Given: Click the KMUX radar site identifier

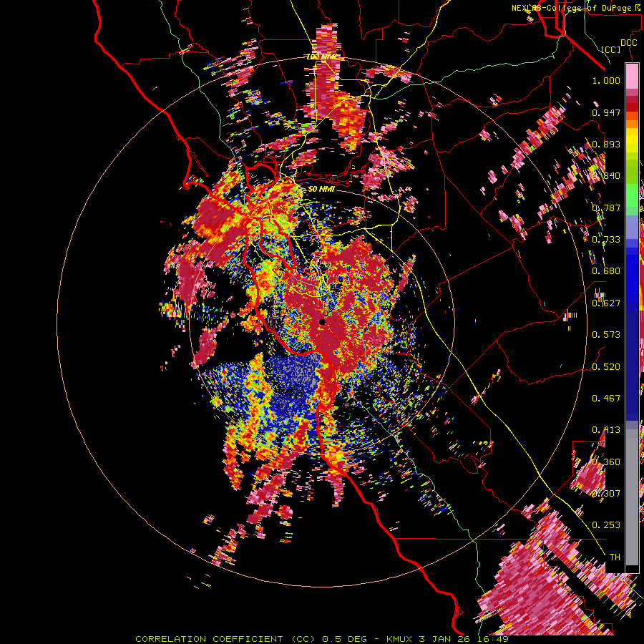Looking at the screenshot, I should click(401, 639).
